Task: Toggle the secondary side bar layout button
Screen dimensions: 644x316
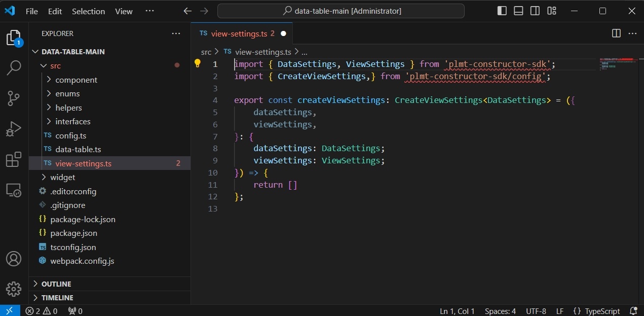Action: [x=535, y=11]
